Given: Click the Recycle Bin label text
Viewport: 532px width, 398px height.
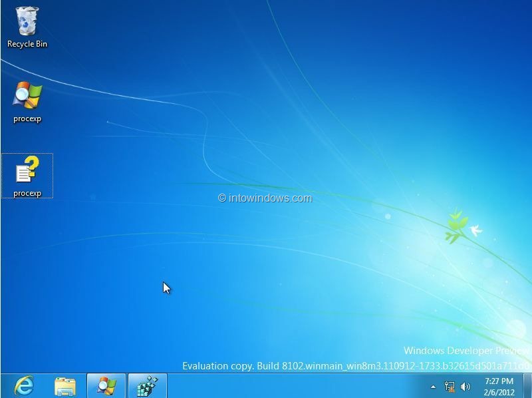Looking at the screenshot, I should (x=27, y=44).
